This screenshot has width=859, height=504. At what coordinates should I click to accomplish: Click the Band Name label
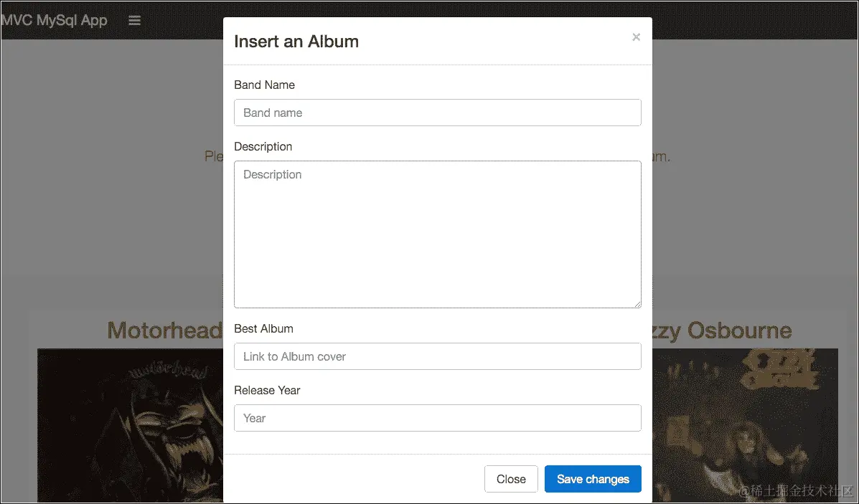pyautogui.click(x=264, y=85)
